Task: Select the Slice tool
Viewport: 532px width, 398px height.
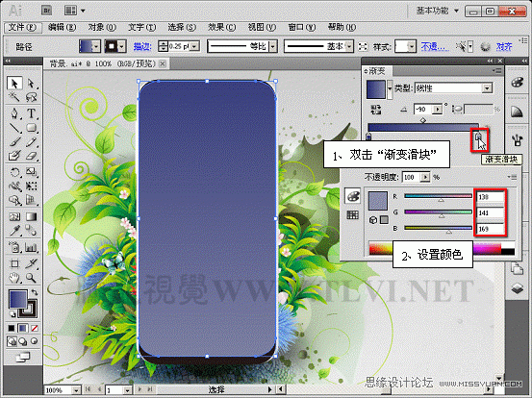Action: (31, 263)
